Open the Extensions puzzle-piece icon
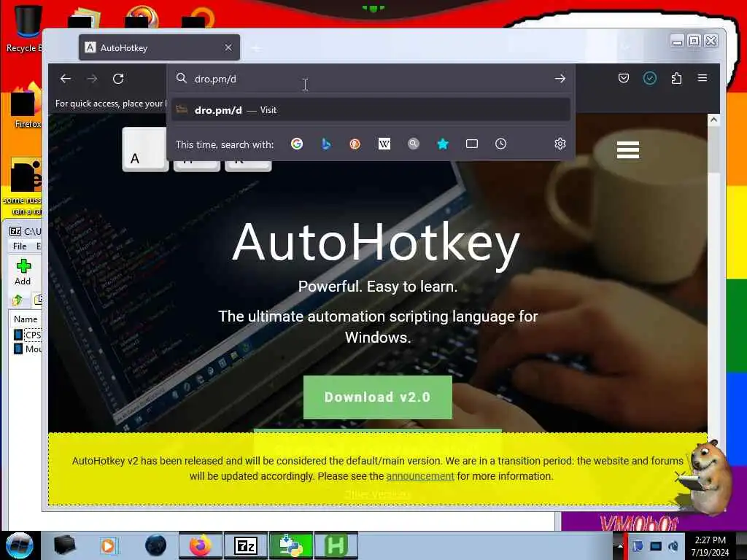Screen dimensions: 747x560 pos(676,78)
